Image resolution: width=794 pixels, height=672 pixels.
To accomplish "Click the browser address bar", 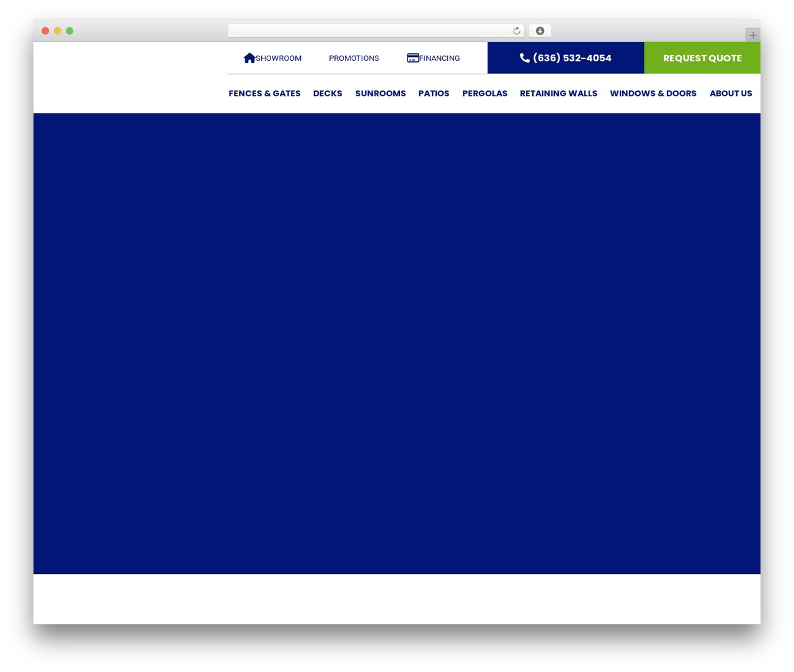I will click(x=370, y=31).
